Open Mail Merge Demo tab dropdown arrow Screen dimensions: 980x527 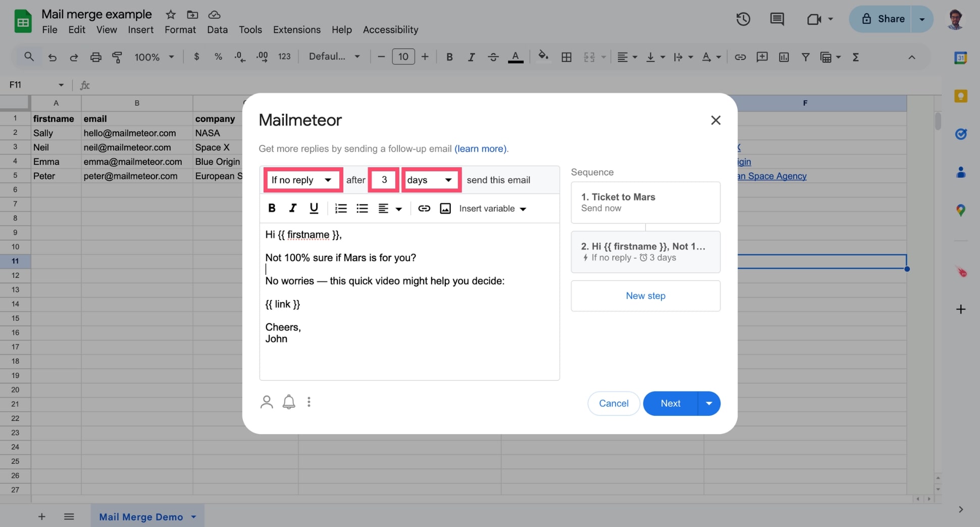click(x=193, y=517)
